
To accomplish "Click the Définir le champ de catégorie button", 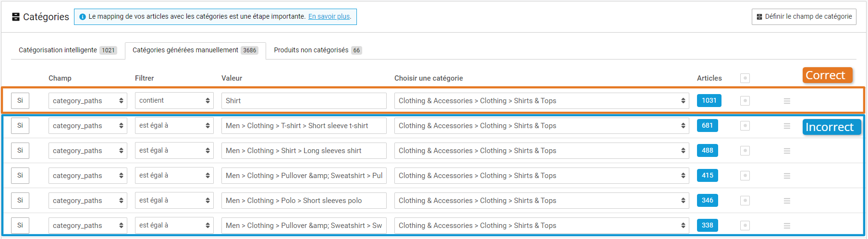I will [804, 17].
